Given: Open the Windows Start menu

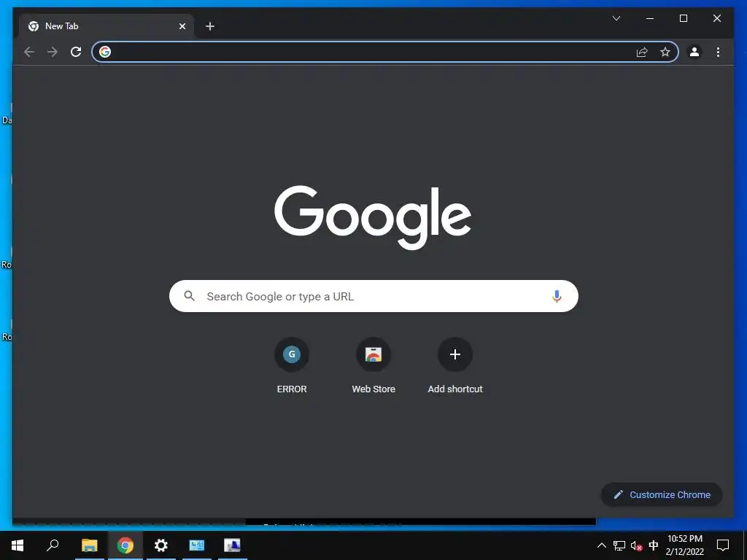Looking at the screenshot, I should (18, 545).
